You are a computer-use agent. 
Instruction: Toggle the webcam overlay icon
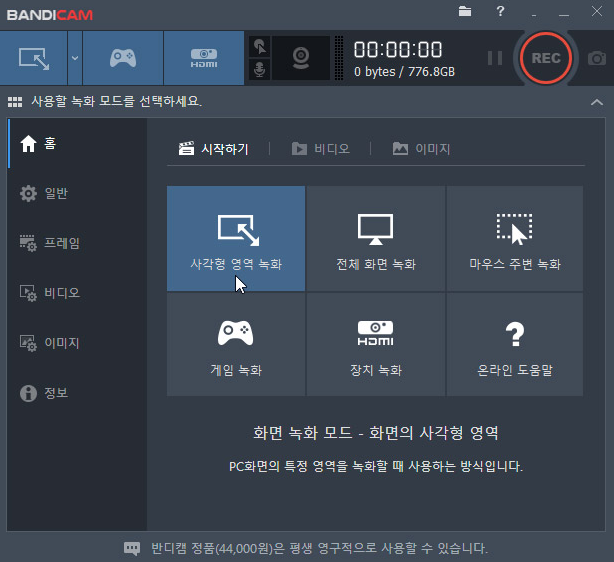pos(301,58)
